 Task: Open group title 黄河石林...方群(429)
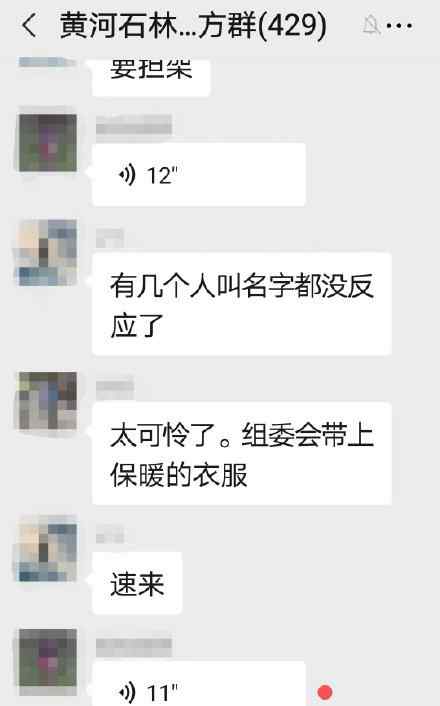tap(193, 25)
